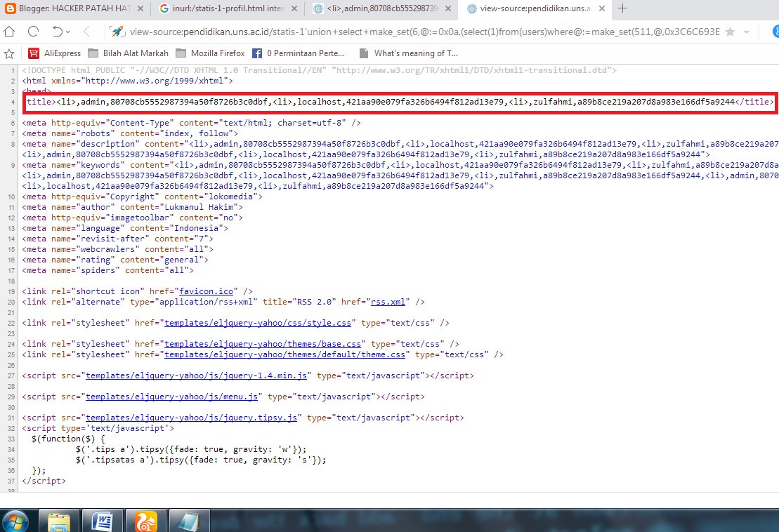Click the meta language Indonesia line
The height and width of the screenshot is (532, 779).
click(x=125, y=228)
